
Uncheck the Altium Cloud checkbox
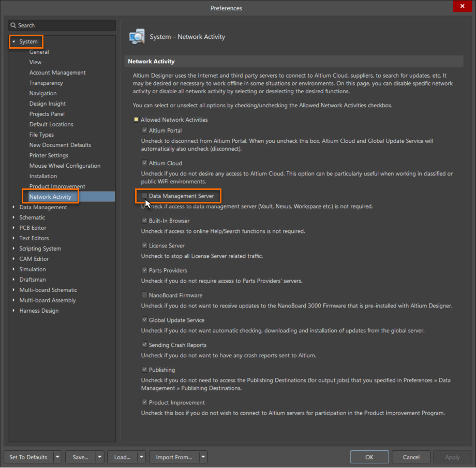tap(144, 163)
